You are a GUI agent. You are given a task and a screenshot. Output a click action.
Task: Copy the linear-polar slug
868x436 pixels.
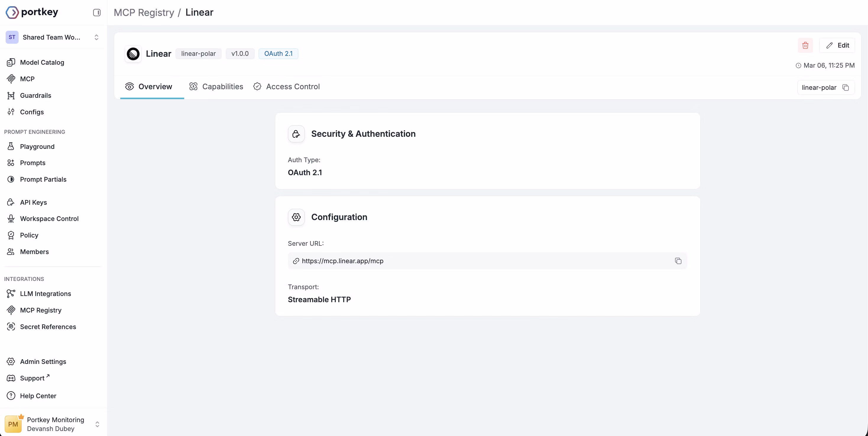(846, 87)
